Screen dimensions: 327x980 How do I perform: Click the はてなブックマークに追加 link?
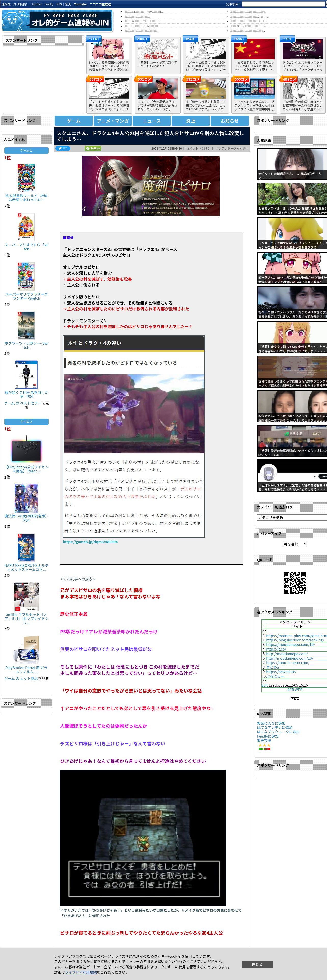tap(278, 732)
